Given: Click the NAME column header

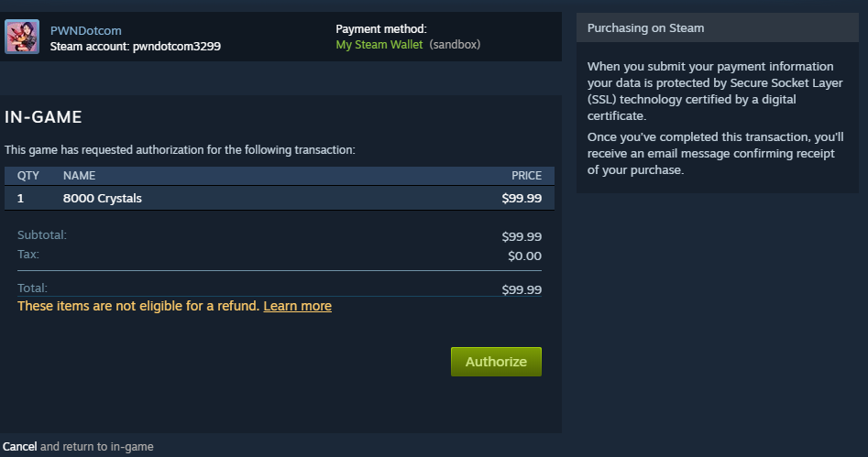Looking at the screenshot, I should (x=79, y=175).
